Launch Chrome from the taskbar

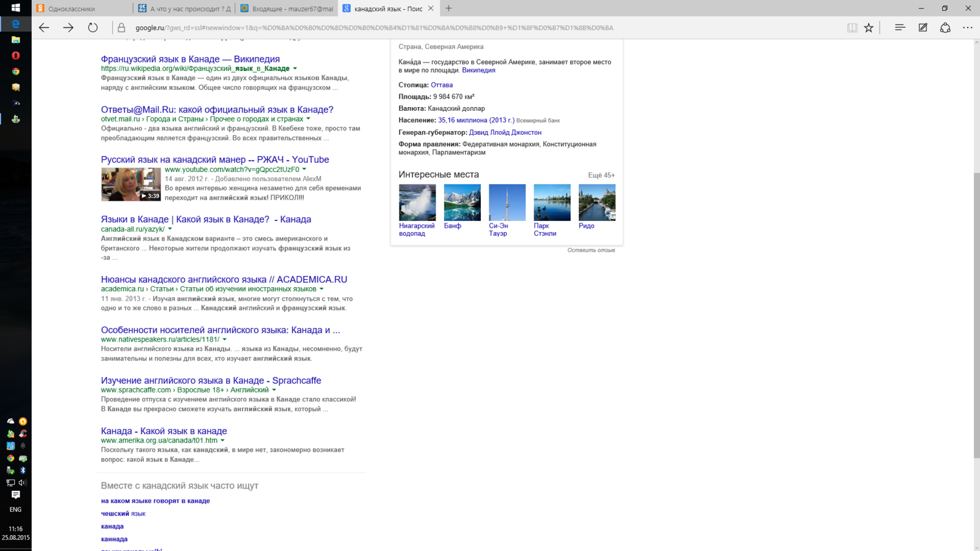pyautogui.click(x=15, y=72)
